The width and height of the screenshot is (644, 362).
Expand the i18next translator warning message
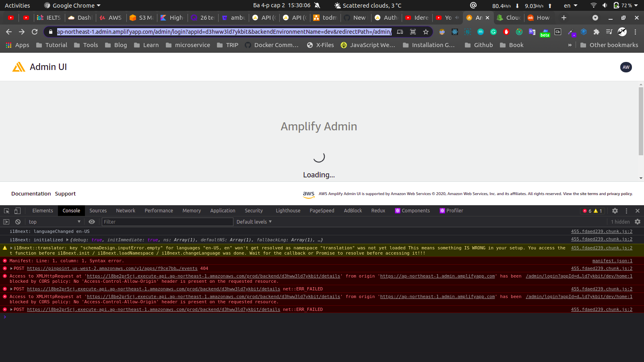tap(11, 248)
